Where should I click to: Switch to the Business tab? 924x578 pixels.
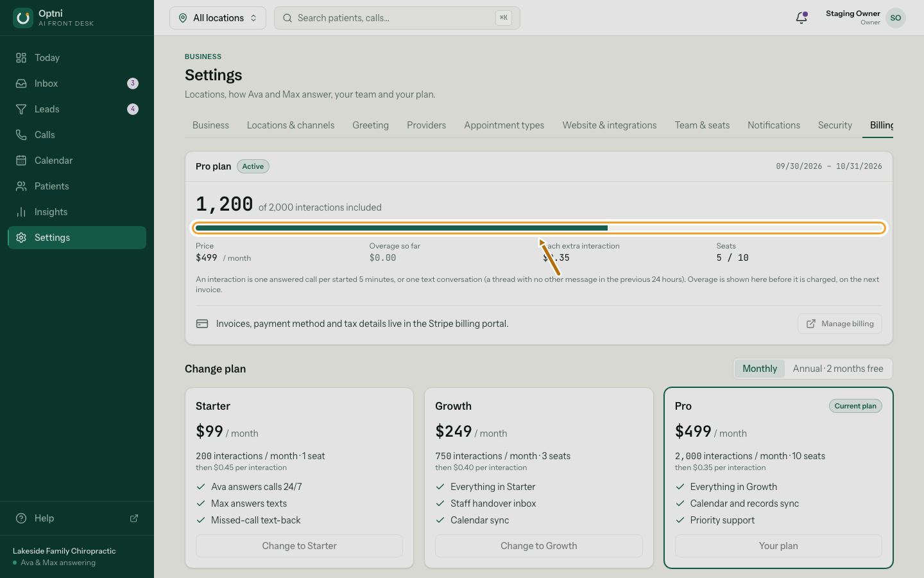pyautogui.click(x=210, y=125)
